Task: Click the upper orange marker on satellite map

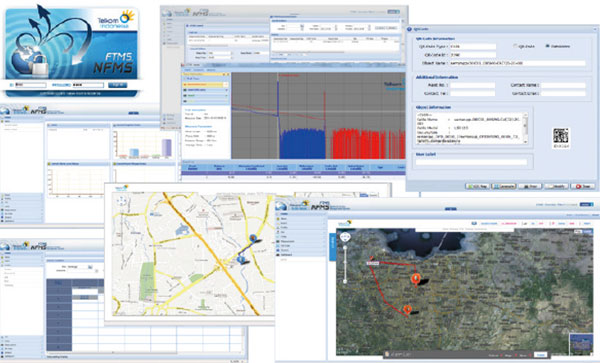Action: 416,278
